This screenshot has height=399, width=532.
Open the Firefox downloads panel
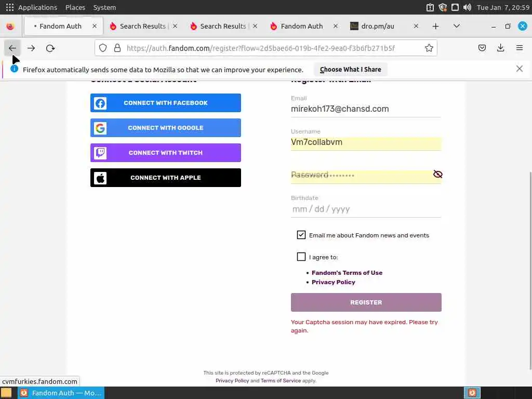500,48
